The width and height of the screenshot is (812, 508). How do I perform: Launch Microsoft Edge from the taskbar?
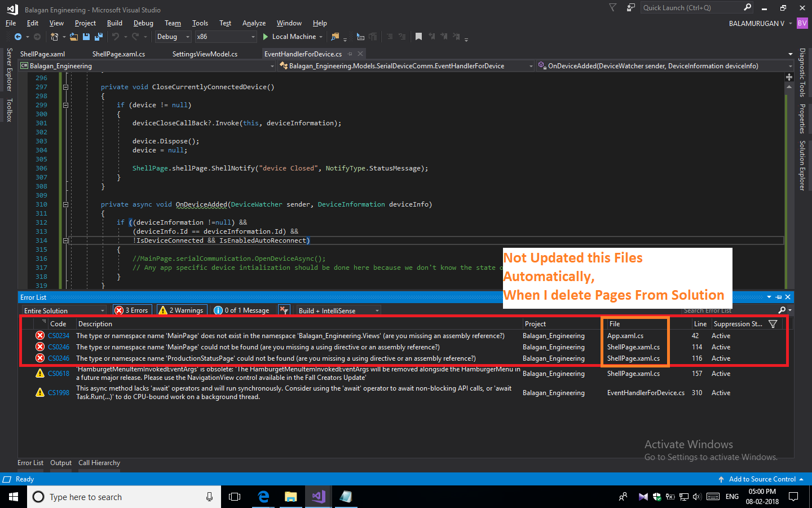pos(263,497)
